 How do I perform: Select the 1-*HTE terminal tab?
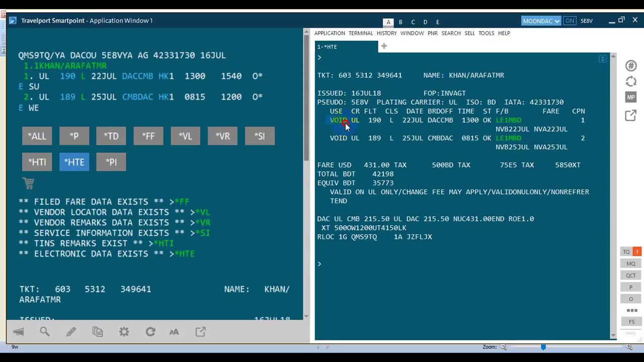tap(346, 47)
